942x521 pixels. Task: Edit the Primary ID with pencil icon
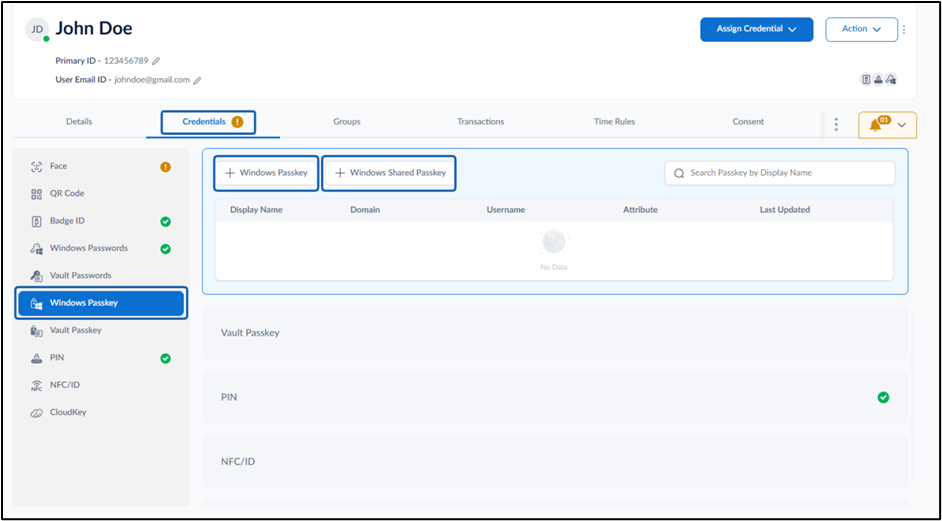point(156,61)
